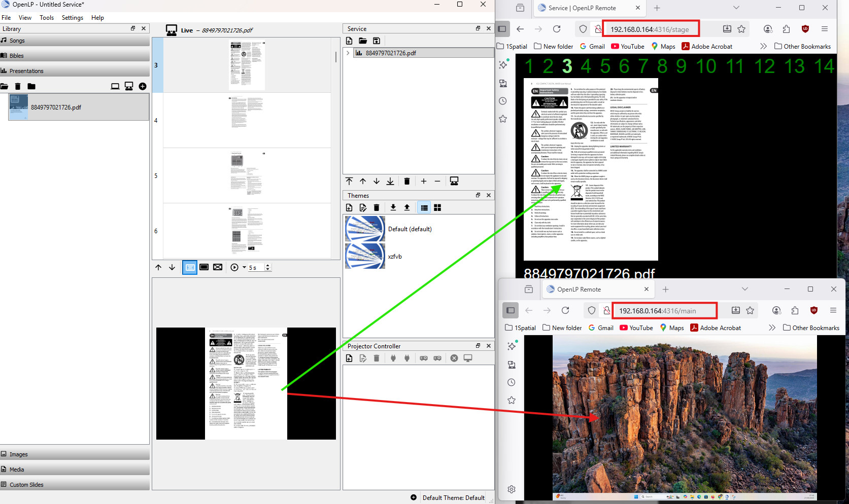849x504 pixels.
Task: Open the play slides dropdown arrow
Action: click(x=244, y=267)
